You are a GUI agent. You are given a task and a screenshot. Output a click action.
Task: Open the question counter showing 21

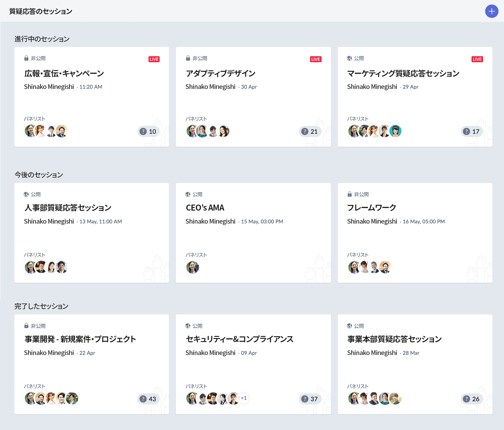[310, 131]
